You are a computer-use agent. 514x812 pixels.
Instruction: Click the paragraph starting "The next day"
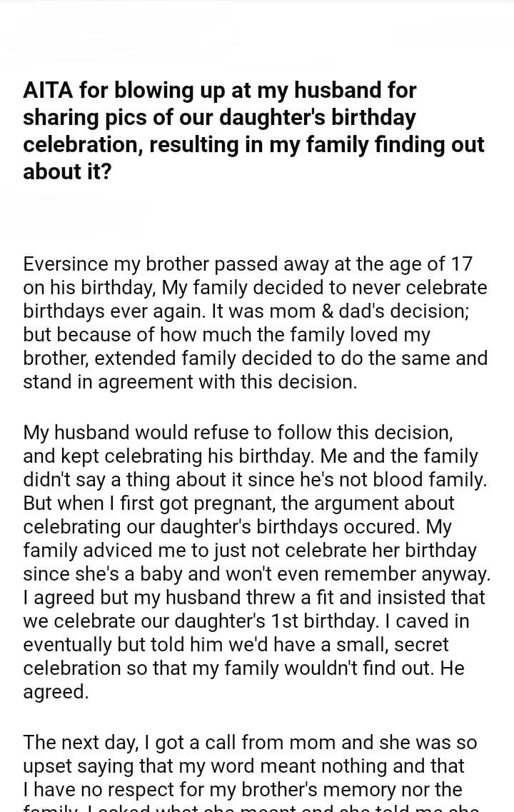point(250,766)
